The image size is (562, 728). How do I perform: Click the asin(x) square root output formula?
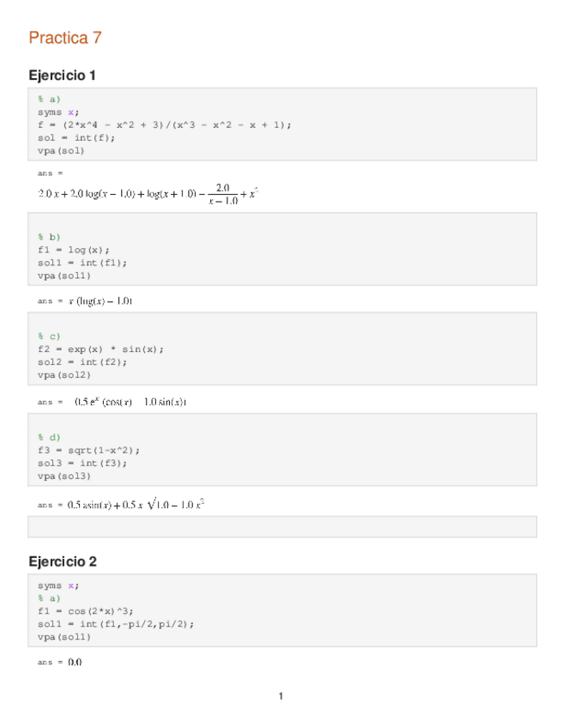tap(136, 505)
